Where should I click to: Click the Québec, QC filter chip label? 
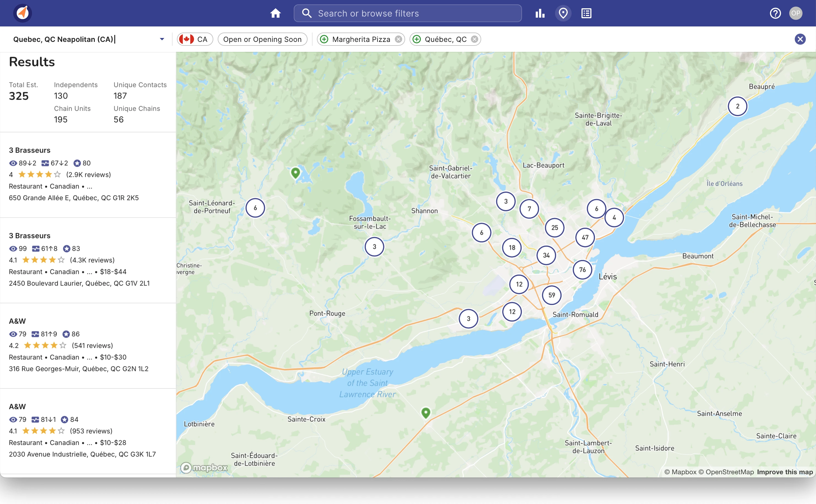click(446, 39)
